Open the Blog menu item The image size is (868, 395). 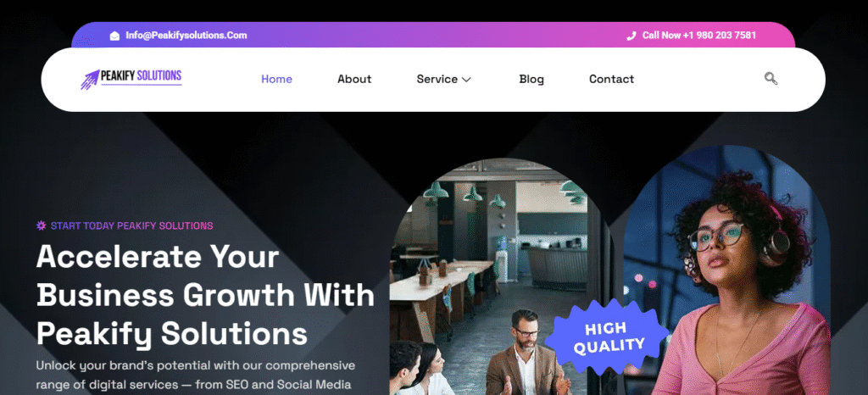[x=531, y=79]
